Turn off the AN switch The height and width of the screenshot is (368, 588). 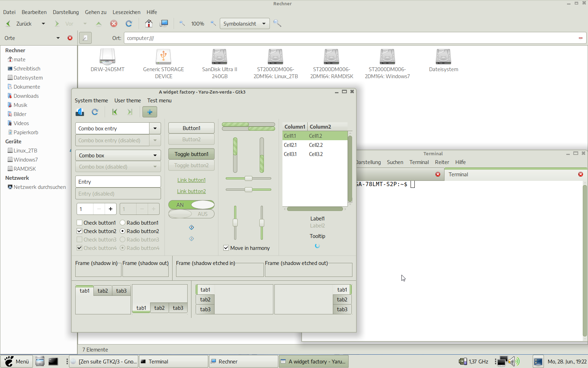pos(191,205)
